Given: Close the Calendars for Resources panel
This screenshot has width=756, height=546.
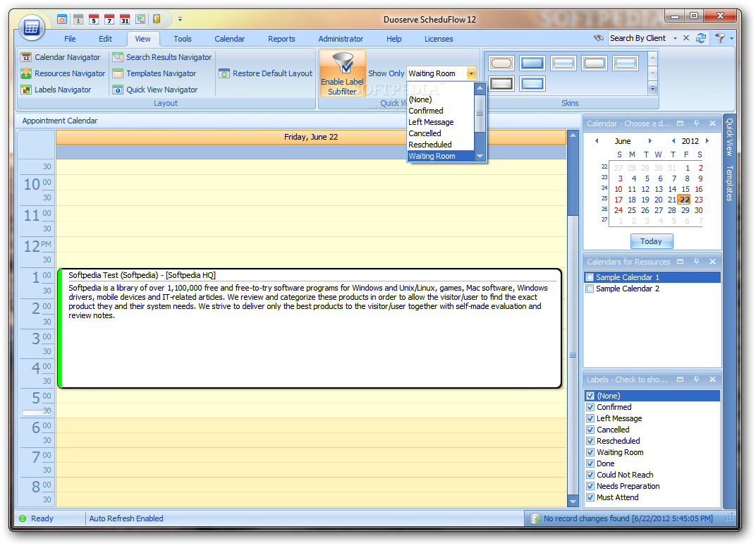Looking at the screenshot, I should [x=712, y=262].
